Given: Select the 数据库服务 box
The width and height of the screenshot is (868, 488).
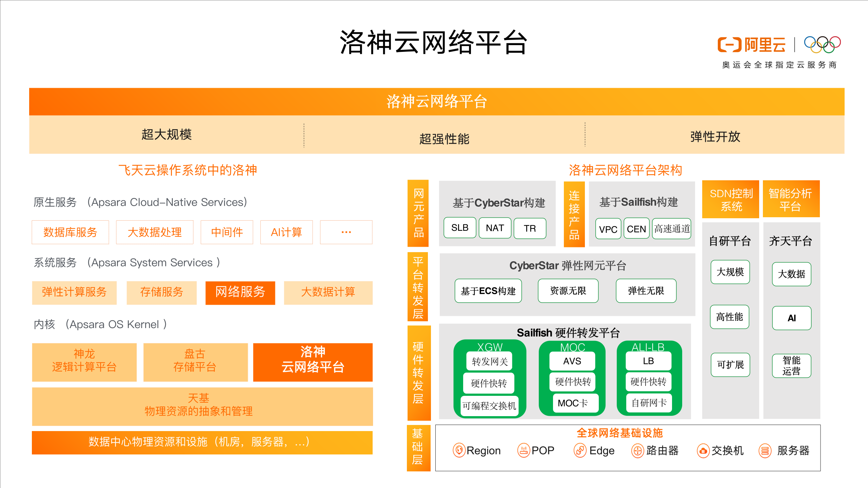Looking at the screenshot, I should click(x=70, y=232).
